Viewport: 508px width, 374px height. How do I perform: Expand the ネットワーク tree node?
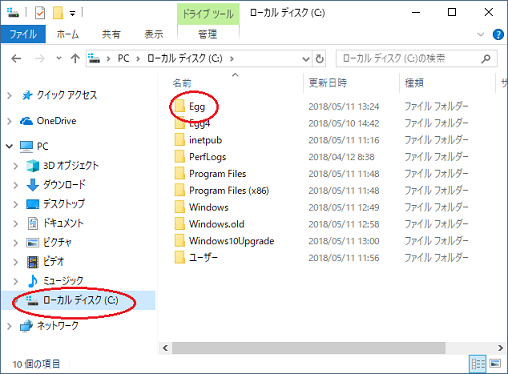click(9, 326)
